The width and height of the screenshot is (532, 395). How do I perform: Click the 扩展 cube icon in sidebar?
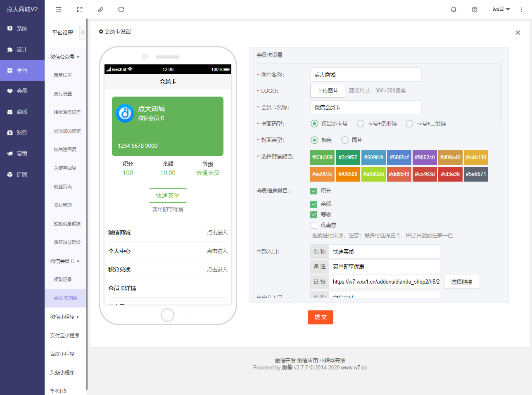pos(10,174)
